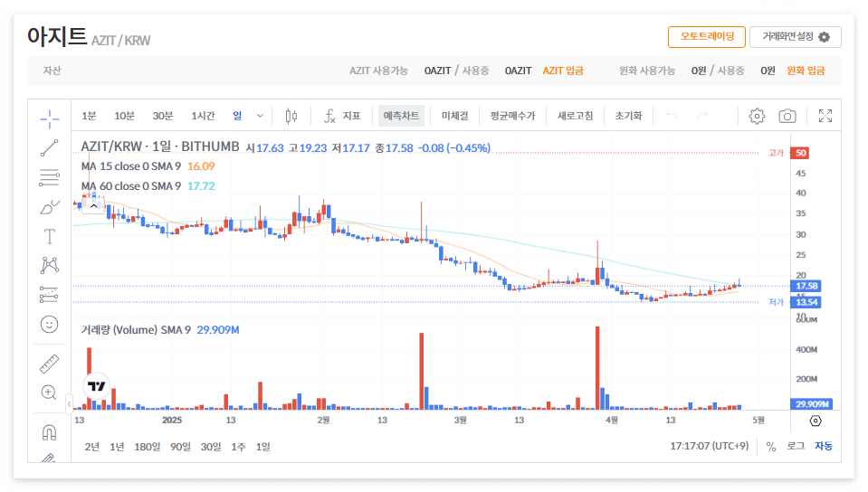Set chart range to 1일

[x=263, y=447]
